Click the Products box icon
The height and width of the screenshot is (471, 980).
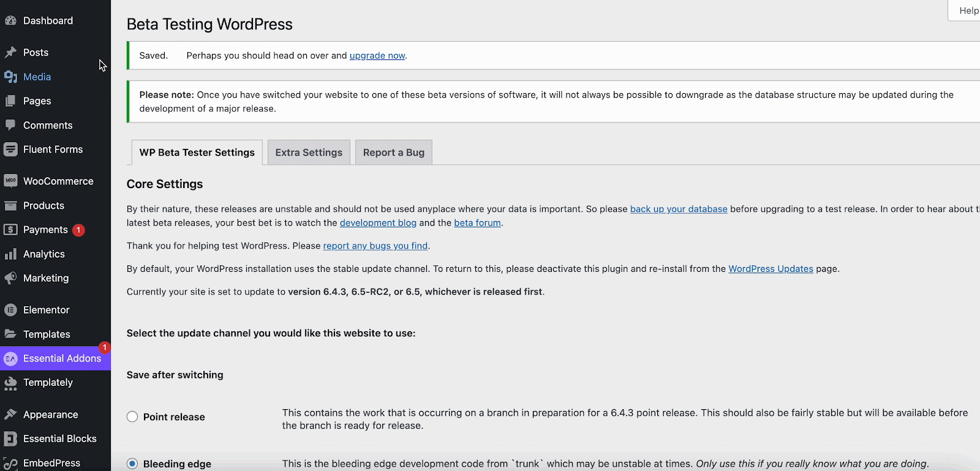coord(10,206)
